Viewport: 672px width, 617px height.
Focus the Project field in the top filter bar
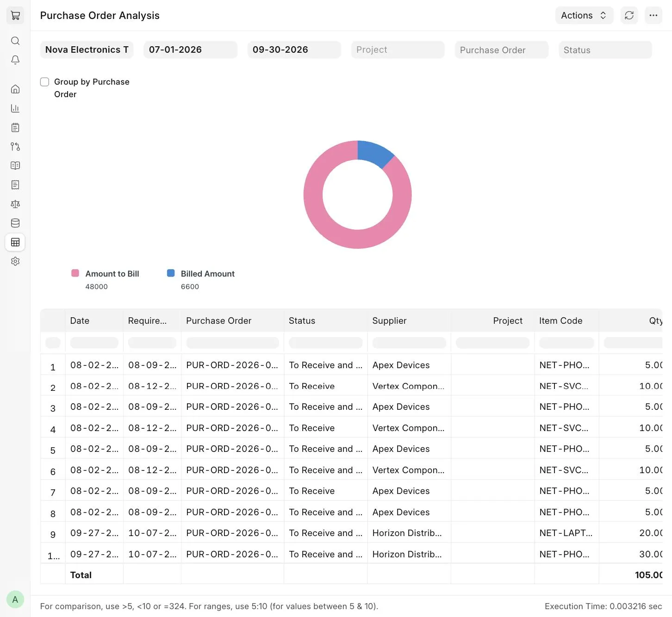[x=398, y=50]
